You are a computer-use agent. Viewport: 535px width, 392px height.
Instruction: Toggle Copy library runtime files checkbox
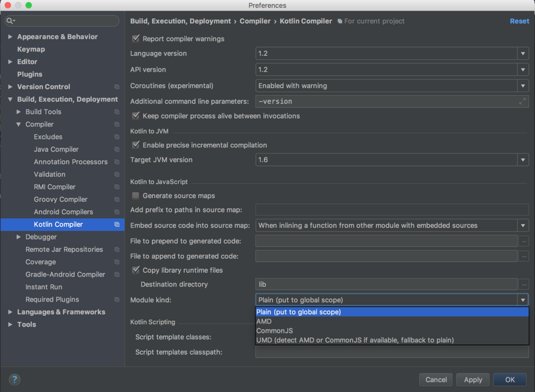136,270
